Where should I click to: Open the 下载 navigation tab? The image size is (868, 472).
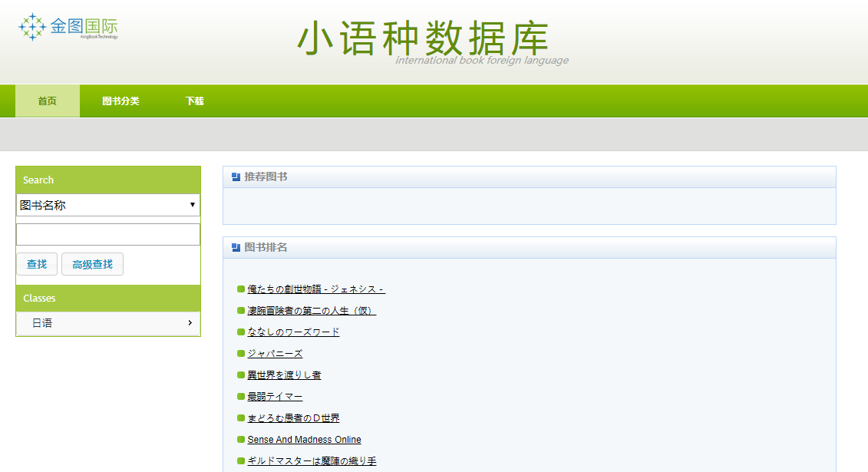click(x=194, y=101)
